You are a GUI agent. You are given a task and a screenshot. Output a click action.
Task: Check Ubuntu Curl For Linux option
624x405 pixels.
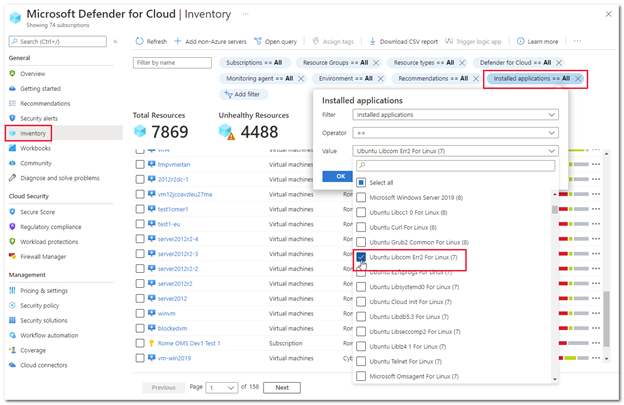pos(361,228)
